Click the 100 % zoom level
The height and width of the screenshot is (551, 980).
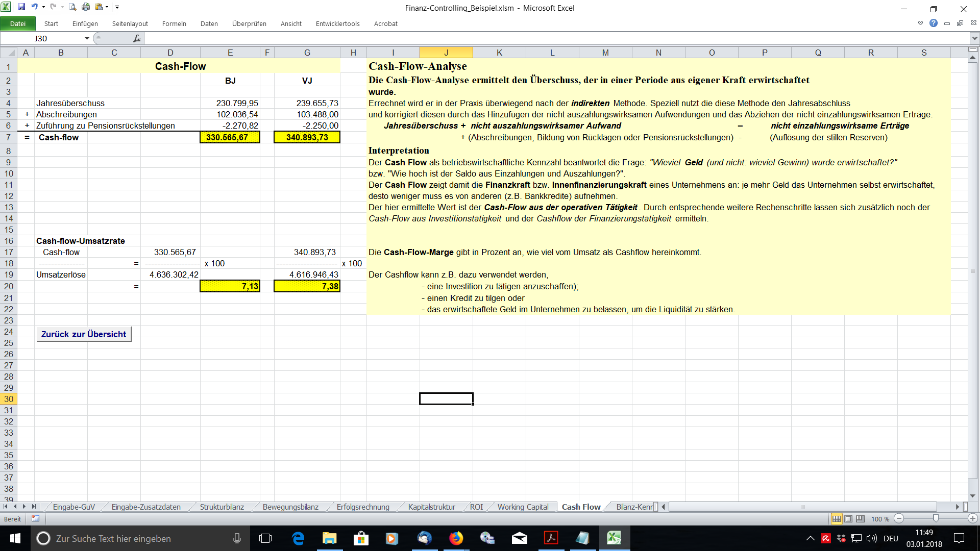click(x=880, y=519)
